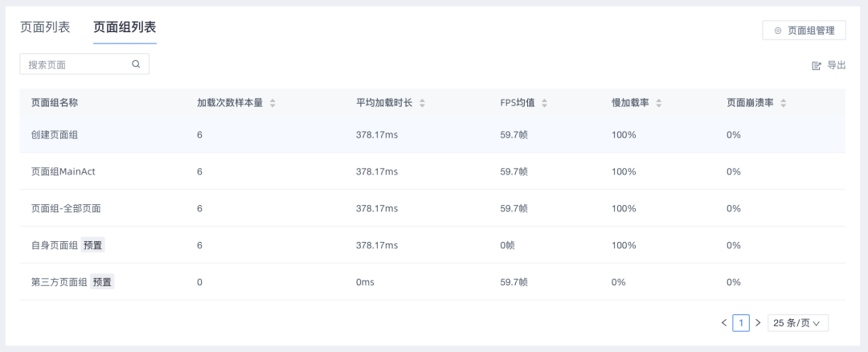Open the 创建页面组 row

55,135
